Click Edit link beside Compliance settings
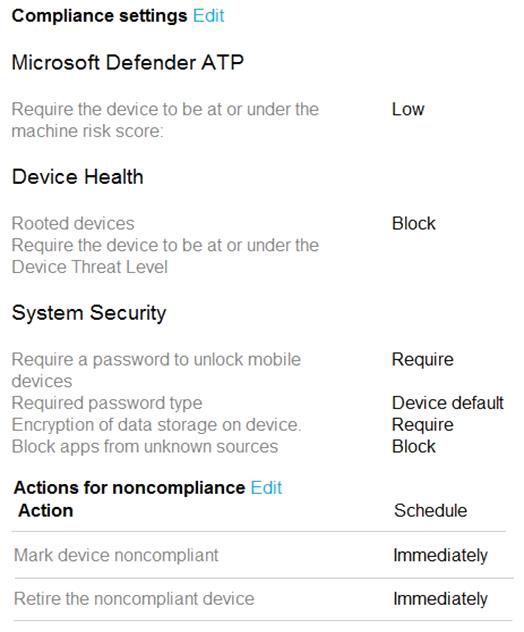524x632 pixels. (208, 16)
